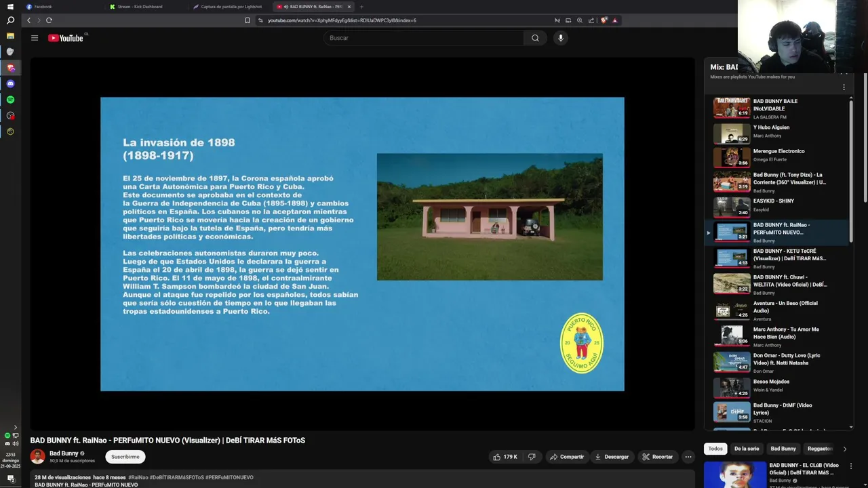This screenshot has height=488, width=868.
Task: Bookmark this page using the bookmark icon
Action: click(248, 20)
